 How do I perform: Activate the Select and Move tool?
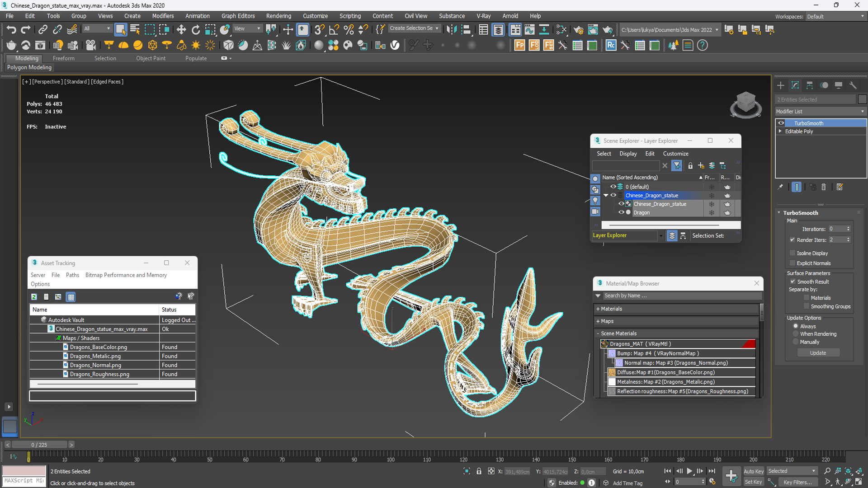tap(181, 30)
